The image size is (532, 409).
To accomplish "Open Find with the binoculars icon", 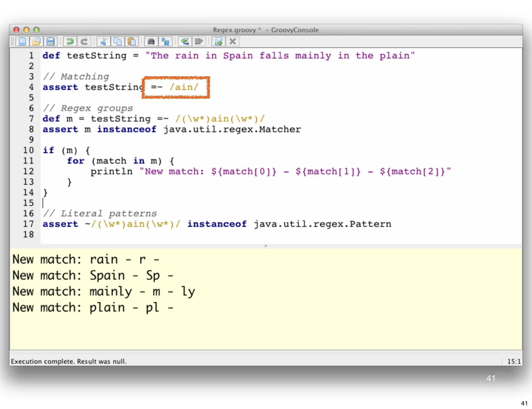I will click(151, 42).
